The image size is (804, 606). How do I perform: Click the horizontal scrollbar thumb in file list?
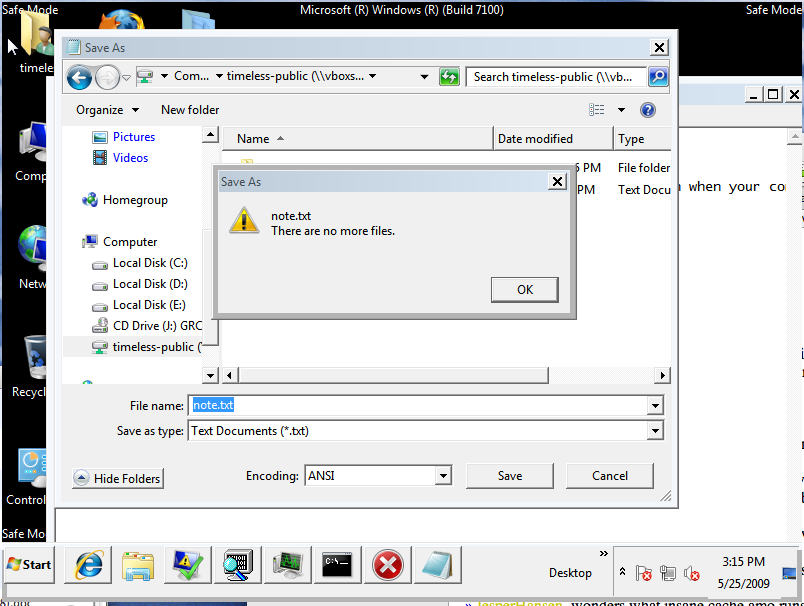tap(393, 375)
